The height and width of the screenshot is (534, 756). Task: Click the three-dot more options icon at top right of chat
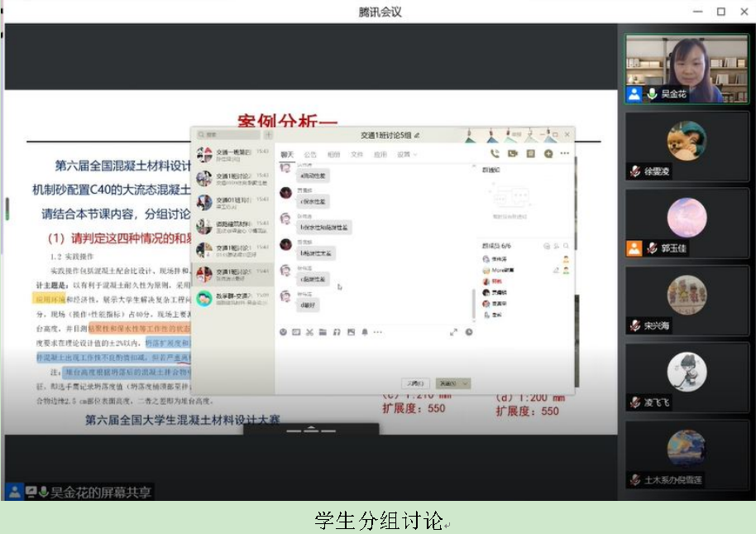(565, 153)
